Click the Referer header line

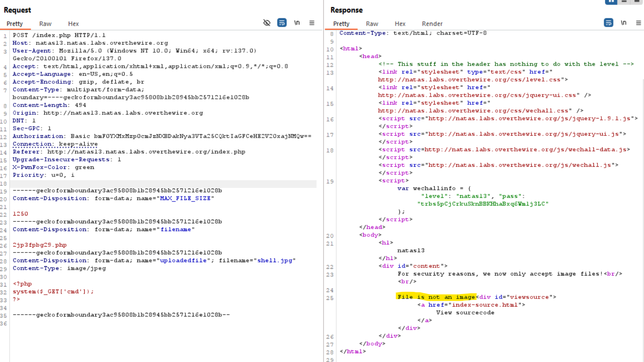pos(129,152)
